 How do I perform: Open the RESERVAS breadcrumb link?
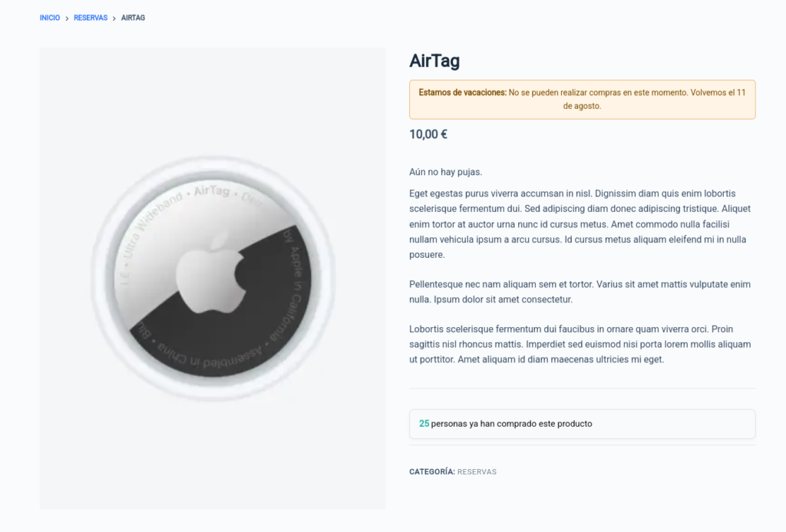point(91,18)
